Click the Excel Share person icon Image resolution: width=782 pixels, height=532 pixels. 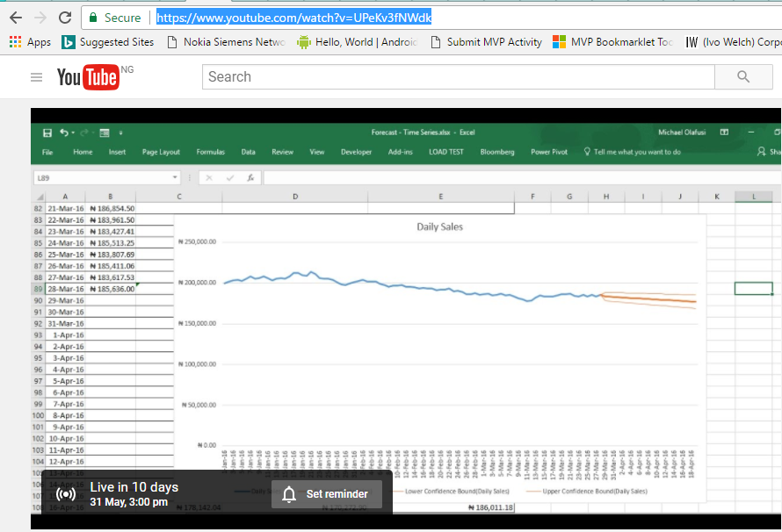pos(761,151)
